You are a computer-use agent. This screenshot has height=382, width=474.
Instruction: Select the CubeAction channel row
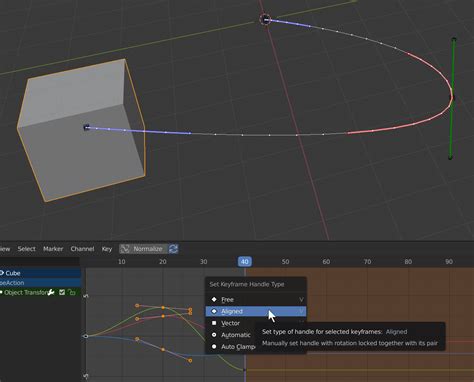(x=40, y=283)
